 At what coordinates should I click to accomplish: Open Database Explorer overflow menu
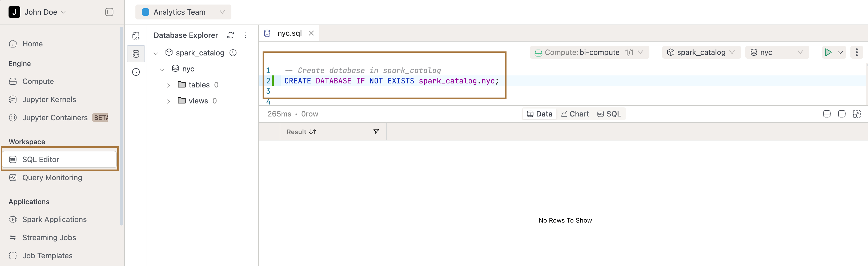(246, 35)
